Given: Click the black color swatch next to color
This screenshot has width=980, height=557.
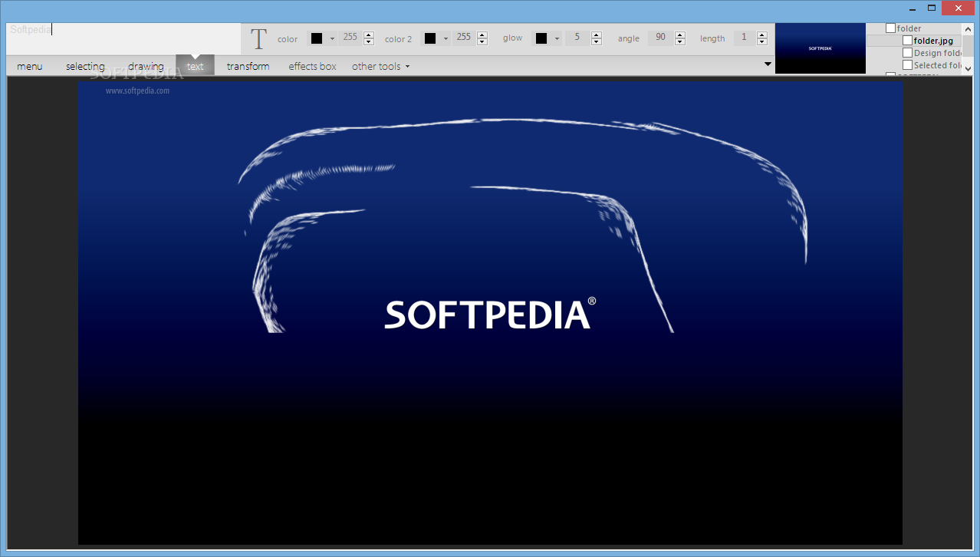Looking at the screenshot, I should pos(317,38).
